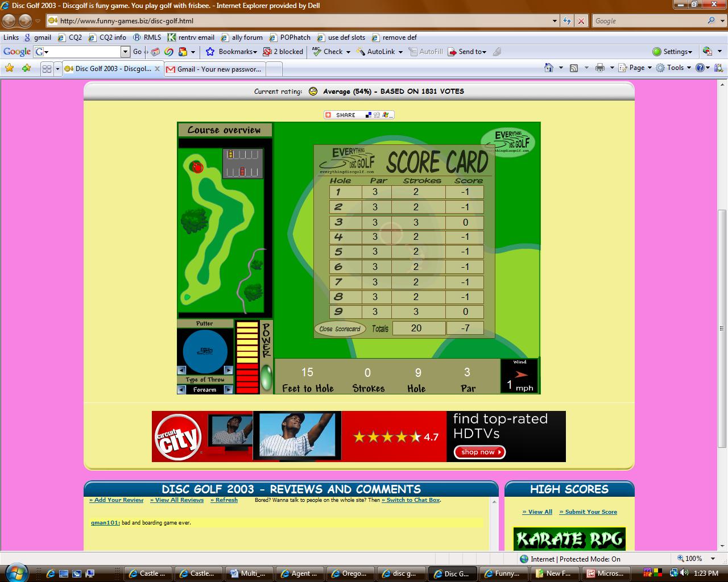
Task: Switch to Gmail Your new password tab
Action: click(214, 69)
